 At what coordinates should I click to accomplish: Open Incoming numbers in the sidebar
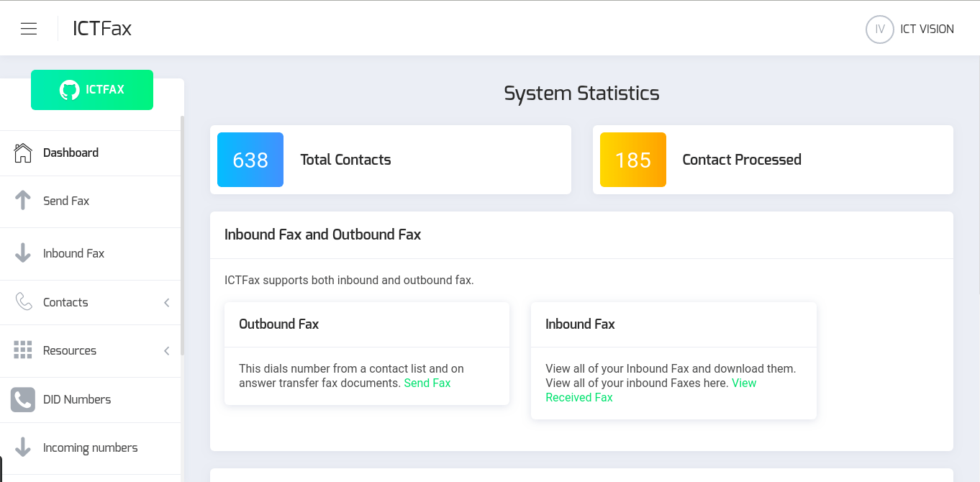(x=90, y=448)
